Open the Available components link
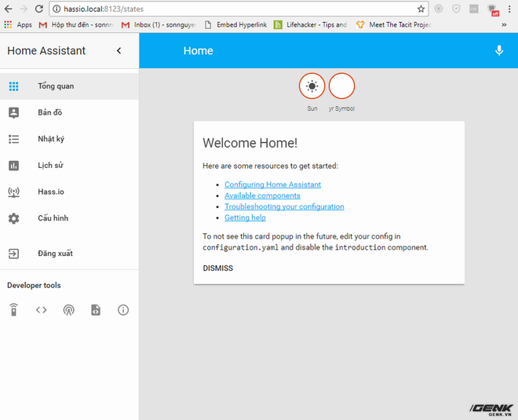This screenshot has width=518, height=420. click(262, 195)
